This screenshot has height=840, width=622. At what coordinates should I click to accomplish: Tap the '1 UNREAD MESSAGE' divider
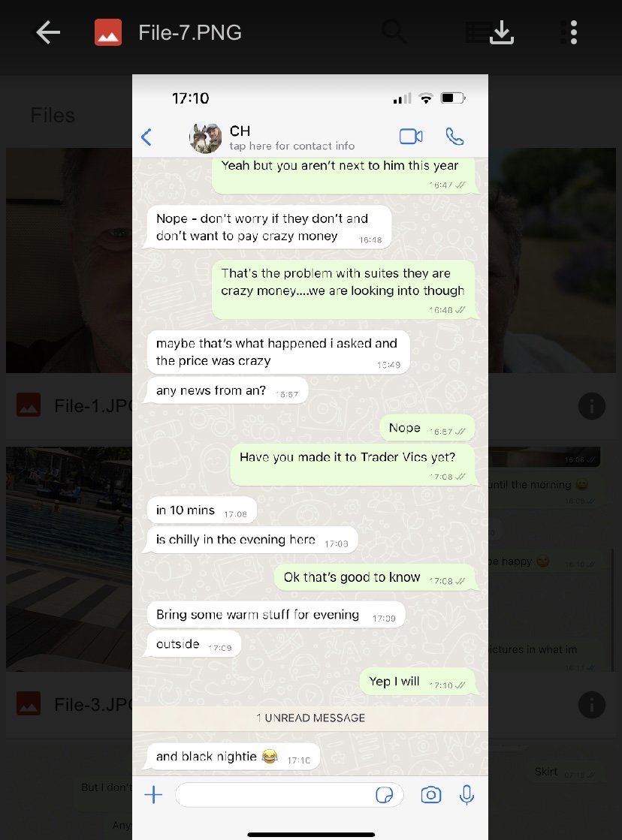[310, 718]
